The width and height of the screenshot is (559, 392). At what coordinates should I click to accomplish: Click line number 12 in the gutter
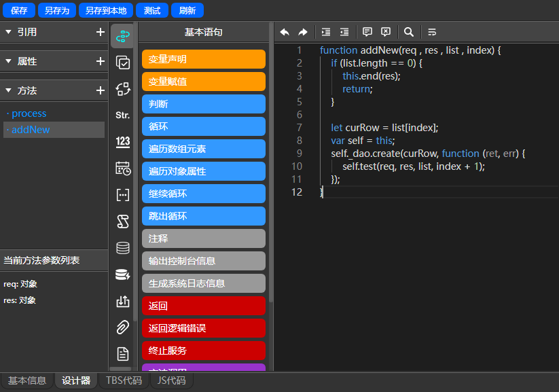297,192
